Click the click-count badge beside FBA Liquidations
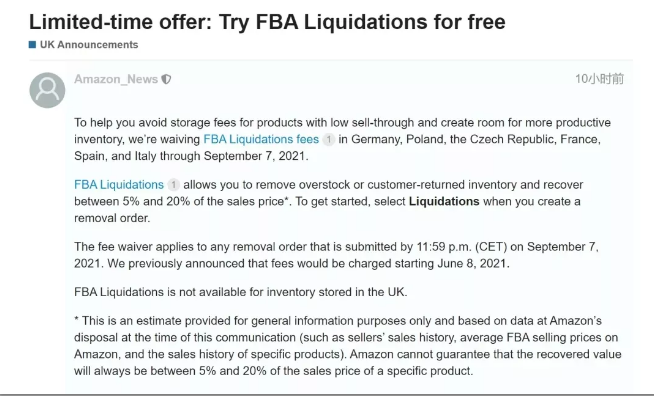Image resolution: width=654 pixels, height=396 pixels. pos(173,185)
